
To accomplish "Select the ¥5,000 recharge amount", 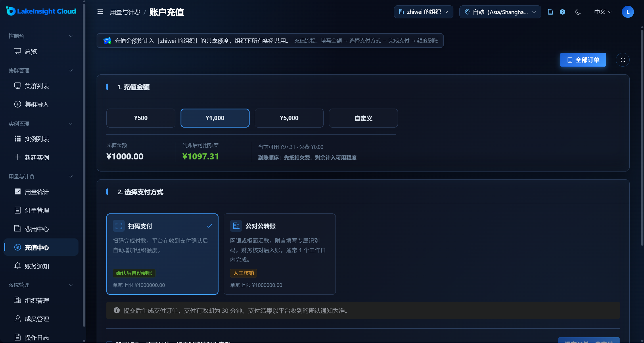I will (x=289, y=118).
